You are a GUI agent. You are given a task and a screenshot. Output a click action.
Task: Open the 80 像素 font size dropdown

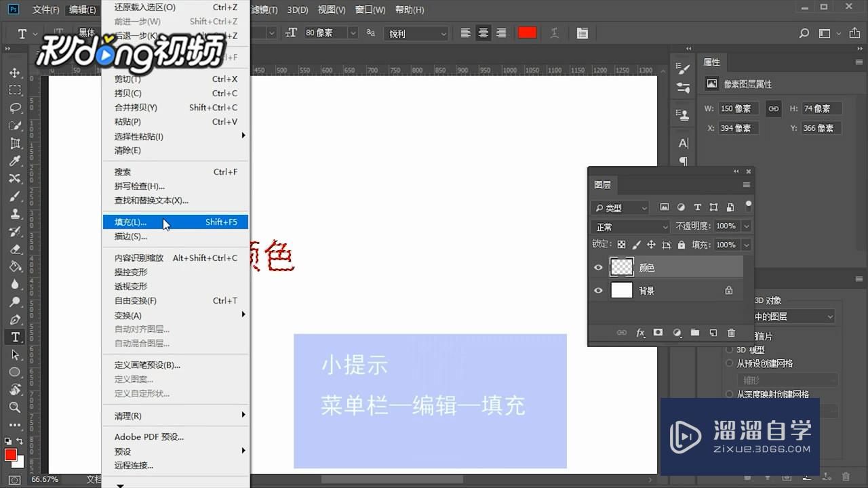(x=353, y=33)
